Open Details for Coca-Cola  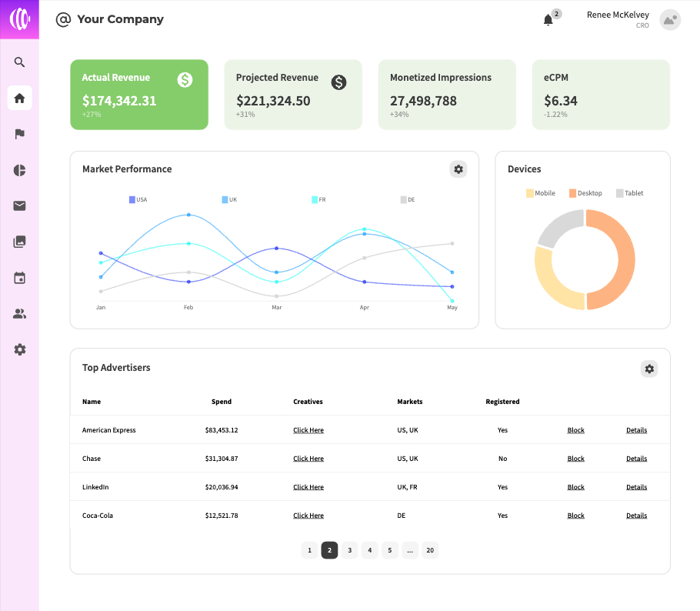point(636,516)
